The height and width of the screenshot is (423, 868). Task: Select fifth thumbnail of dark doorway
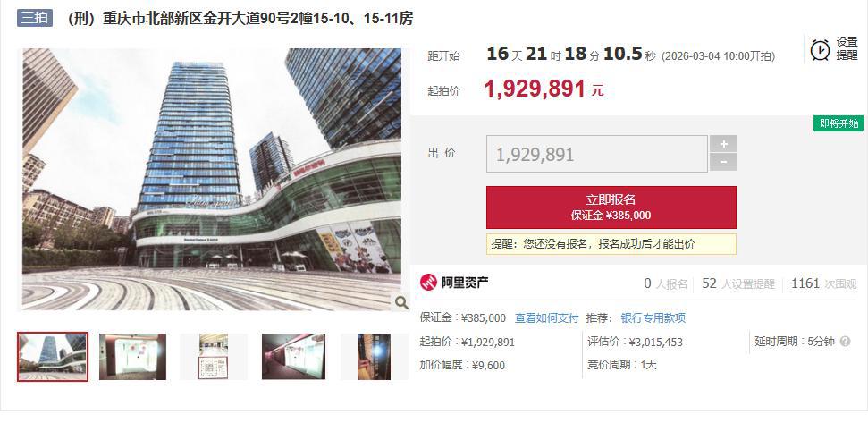(x=375, y=357)
